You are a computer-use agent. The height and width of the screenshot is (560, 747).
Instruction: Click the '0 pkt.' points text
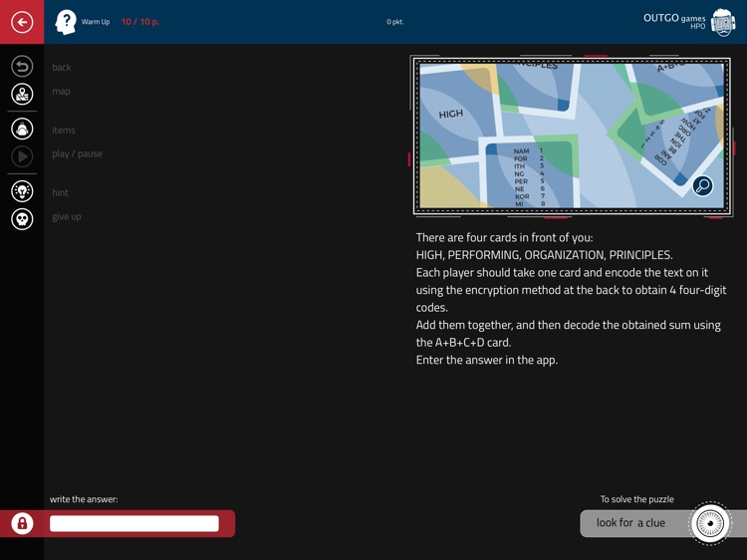coord(395,22)
